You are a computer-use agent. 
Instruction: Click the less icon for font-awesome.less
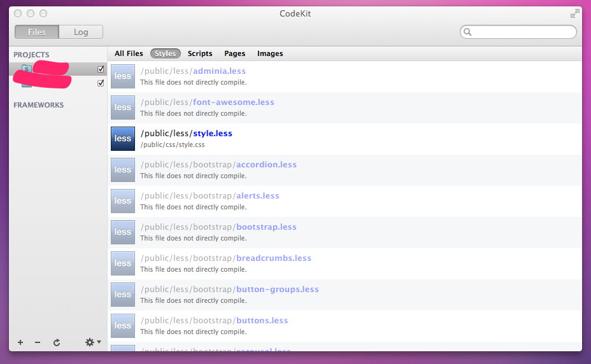point(123,108)
